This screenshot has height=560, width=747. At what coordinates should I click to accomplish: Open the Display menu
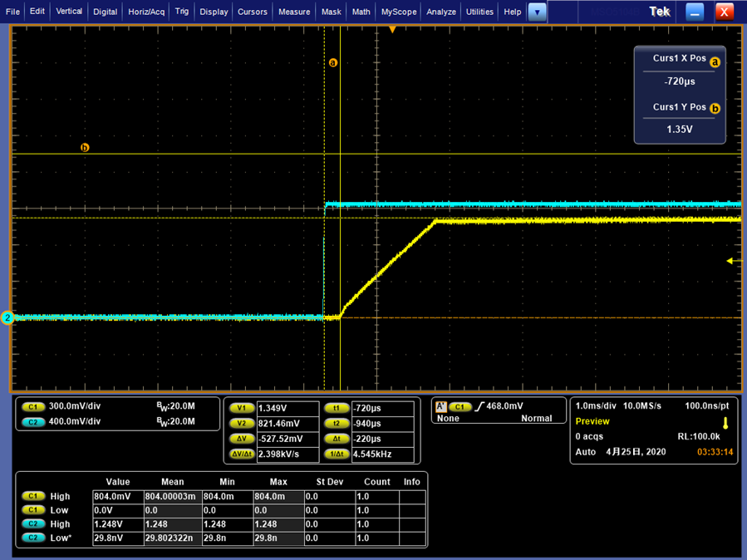point(214,12)
